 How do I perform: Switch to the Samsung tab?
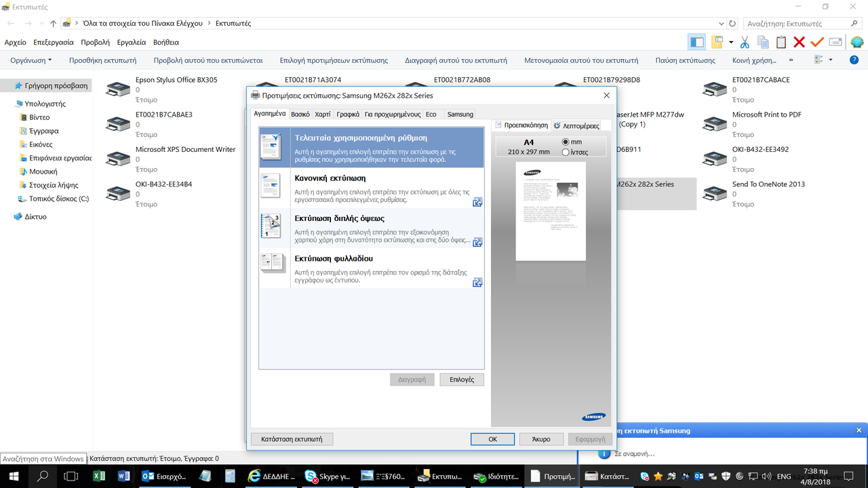click(460, 114)
